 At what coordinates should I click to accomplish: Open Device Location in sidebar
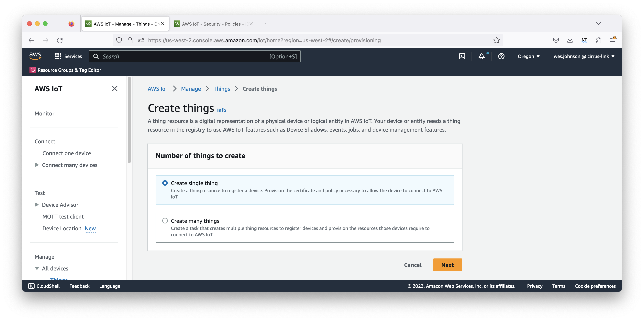[x=62, y=228]
